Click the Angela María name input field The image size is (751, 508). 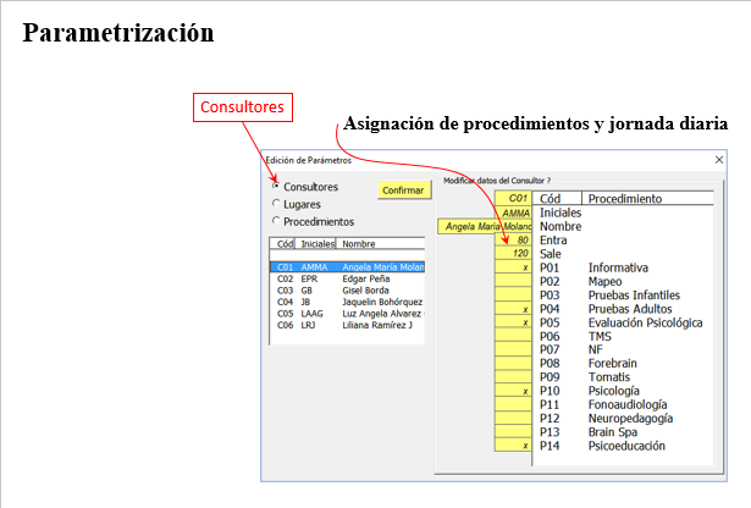[x=485, y=226]
